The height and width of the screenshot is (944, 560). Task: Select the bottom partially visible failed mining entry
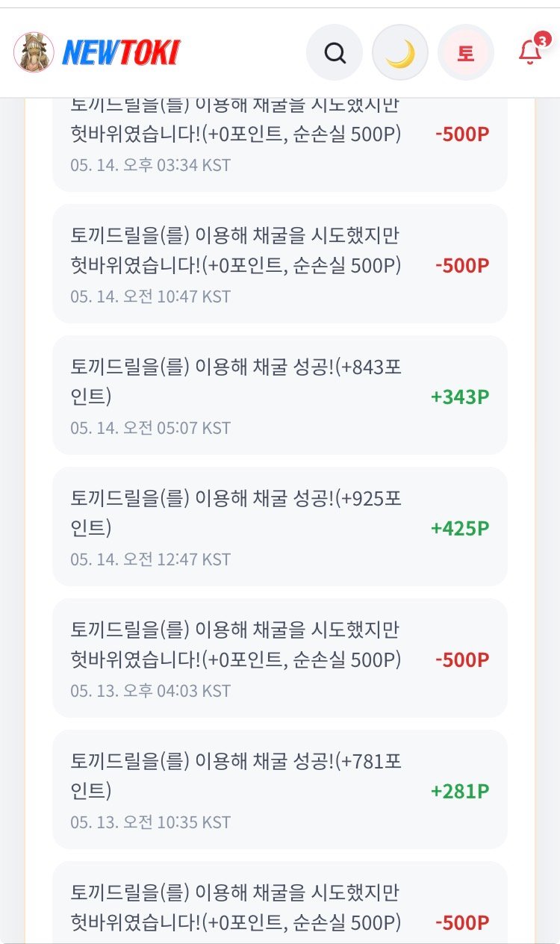[x=280, y=902]
